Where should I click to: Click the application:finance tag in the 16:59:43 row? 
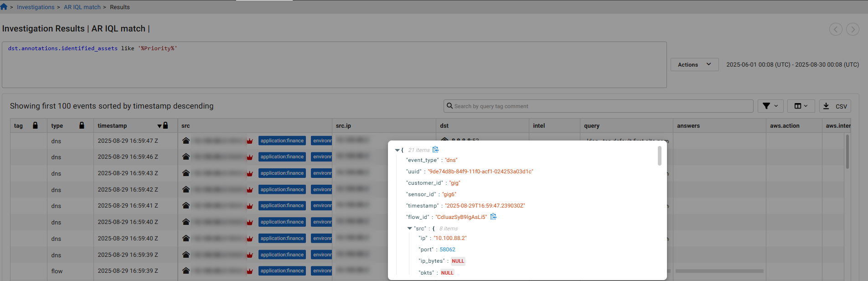tap(282, 173)
